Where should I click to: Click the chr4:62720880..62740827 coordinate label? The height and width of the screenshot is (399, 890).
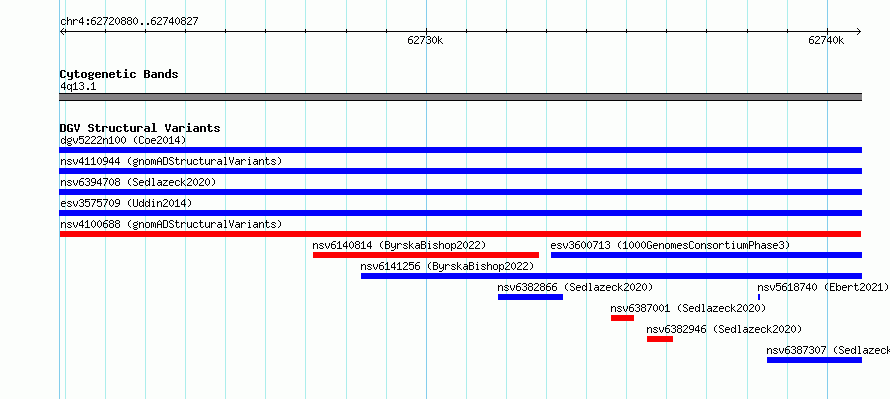pyautogui.click(x=129, y=22)
